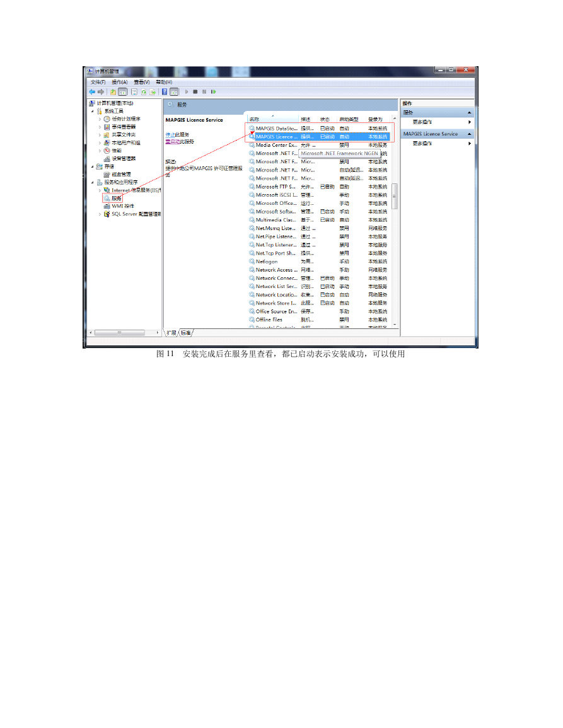The image size is (563, 728).
Task: Select the MAPGIS DataSto... service row
Action: pos(318,128)
